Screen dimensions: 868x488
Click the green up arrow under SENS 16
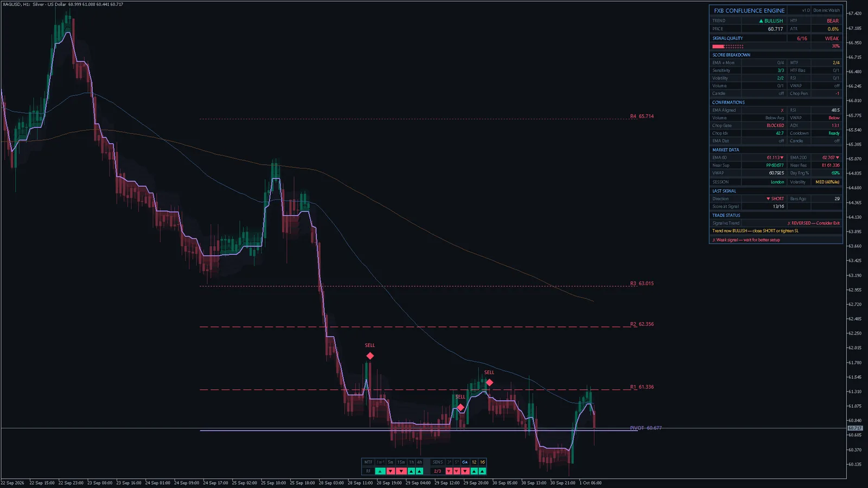(482, 471)
